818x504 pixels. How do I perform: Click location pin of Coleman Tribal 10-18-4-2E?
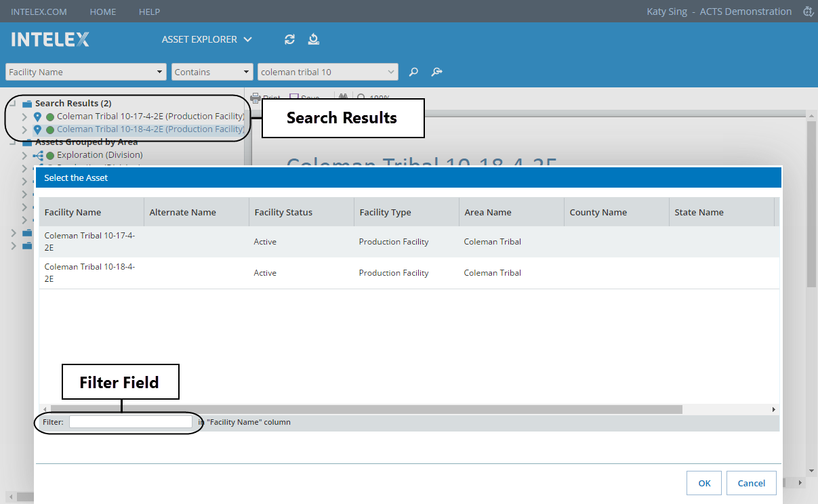(x=37, y=129)
